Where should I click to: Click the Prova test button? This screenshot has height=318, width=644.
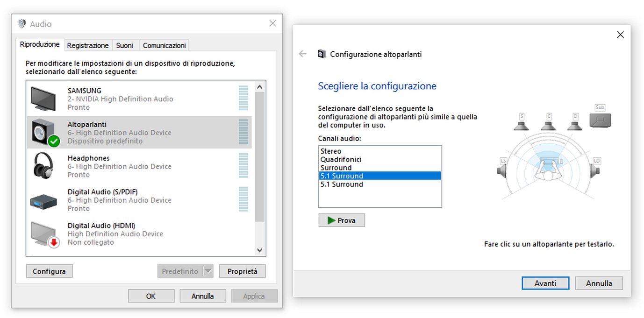[x=342, y=220]
